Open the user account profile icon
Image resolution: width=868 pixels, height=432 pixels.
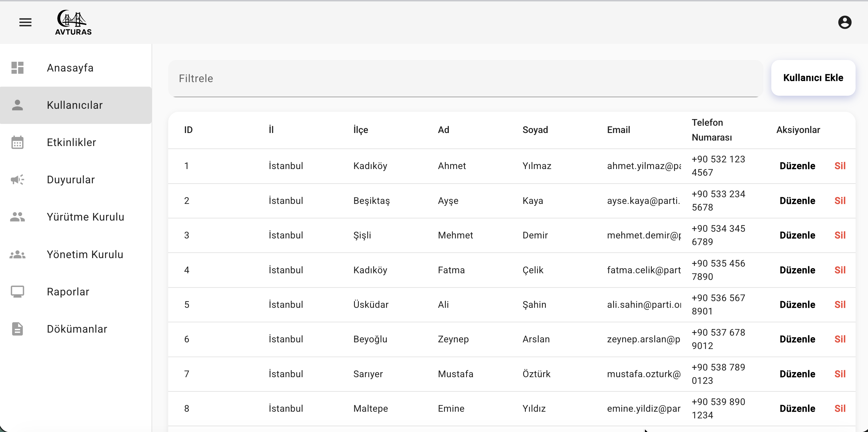(x=844, y=22)
